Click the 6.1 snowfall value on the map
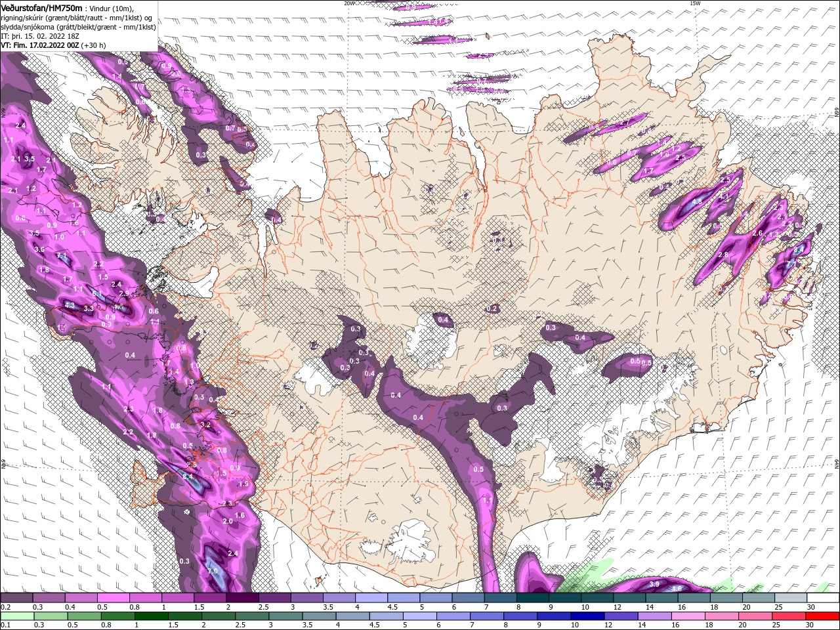The image size is (840, 630). coord(96,293)
